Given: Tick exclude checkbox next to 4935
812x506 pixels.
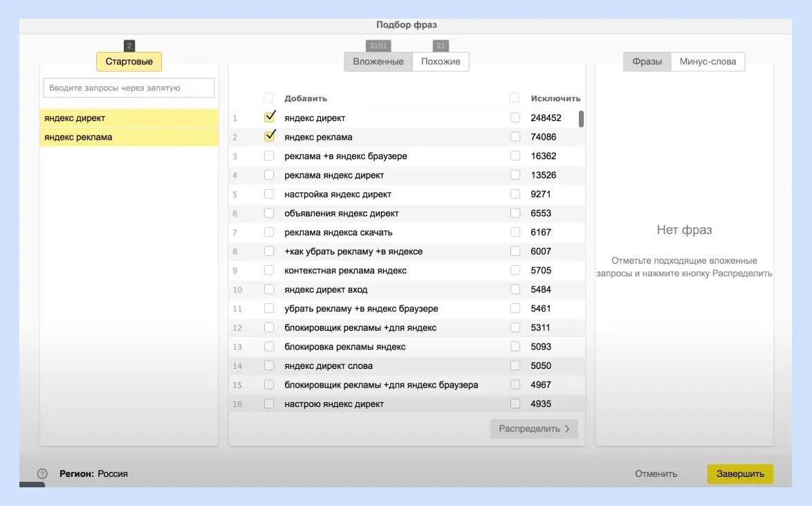Looking at the screenshot, I should click(515, 404).
